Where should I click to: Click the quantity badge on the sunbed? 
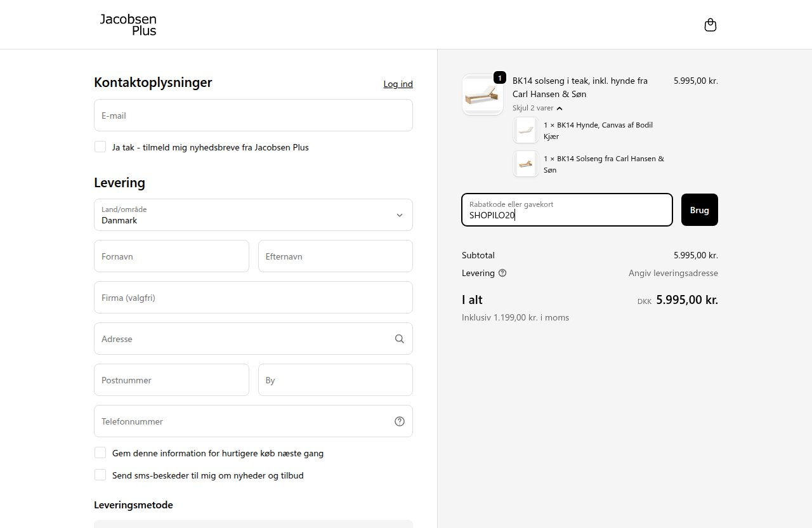coord(500,78)
